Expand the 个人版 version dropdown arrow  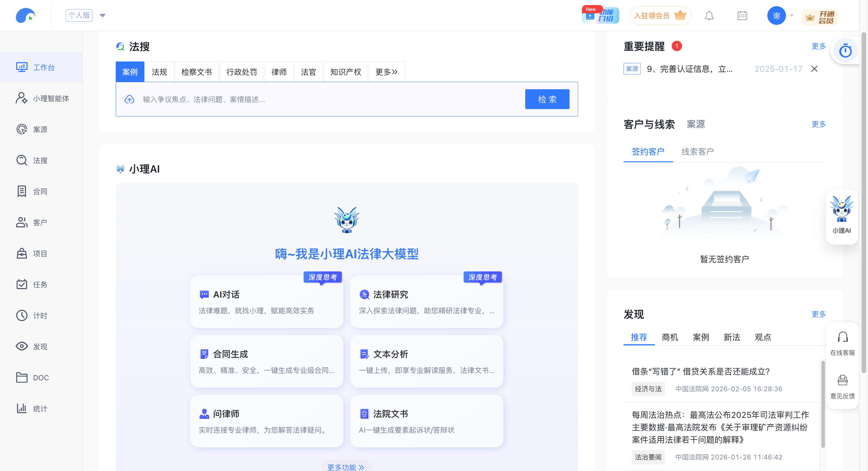click(103, 15)
